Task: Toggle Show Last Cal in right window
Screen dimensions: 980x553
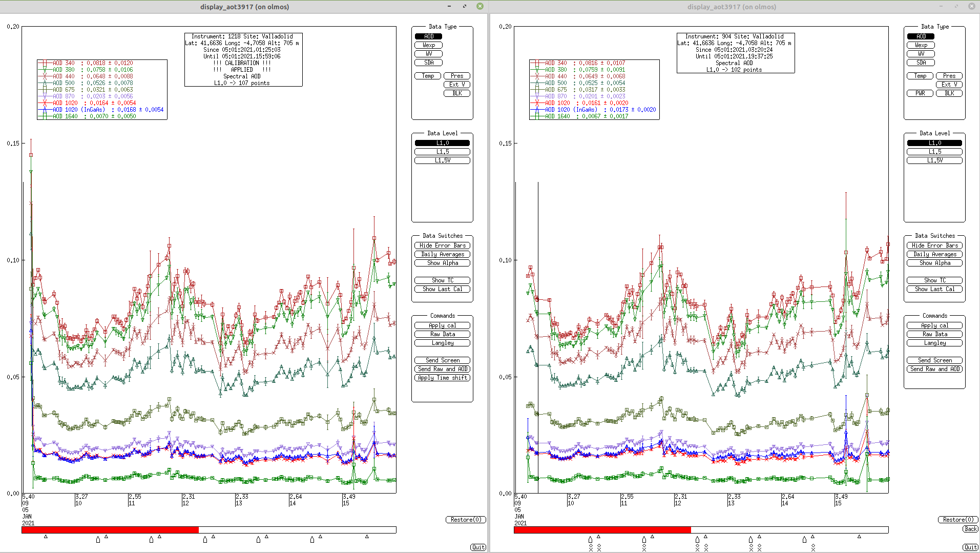Action: point(934,289)
